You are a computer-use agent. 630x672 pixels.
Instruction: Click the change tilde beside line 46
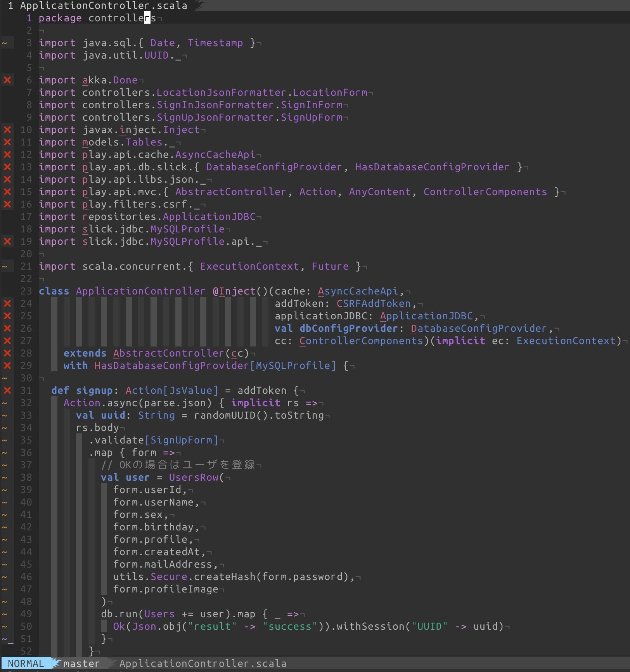click(5, 577)
